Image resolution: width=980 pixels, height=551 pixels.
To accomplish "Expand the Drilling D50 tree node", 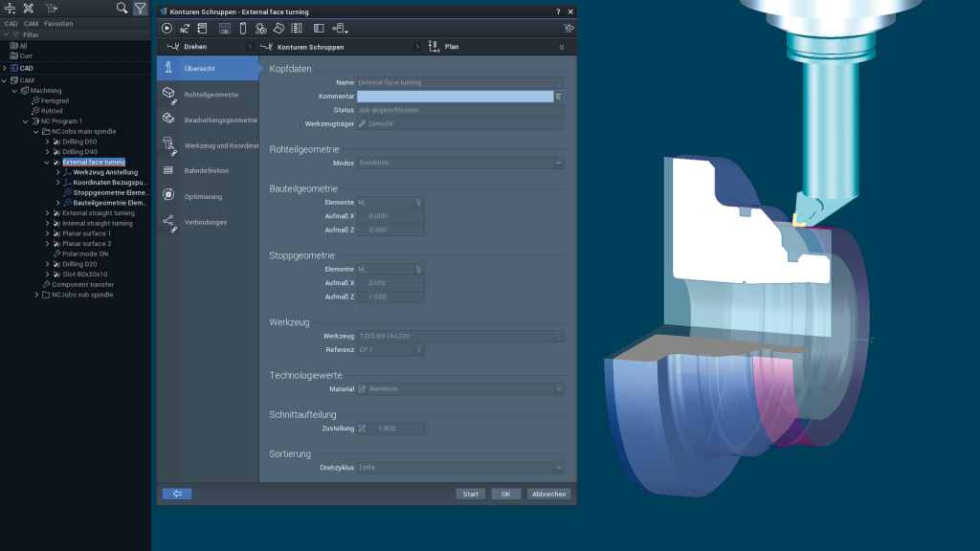I will 48,142.
